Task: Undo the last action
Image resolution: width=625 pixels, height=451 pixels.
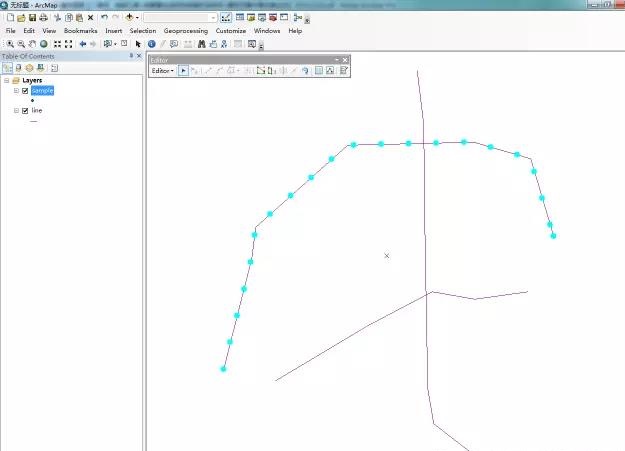Action: 104,18
